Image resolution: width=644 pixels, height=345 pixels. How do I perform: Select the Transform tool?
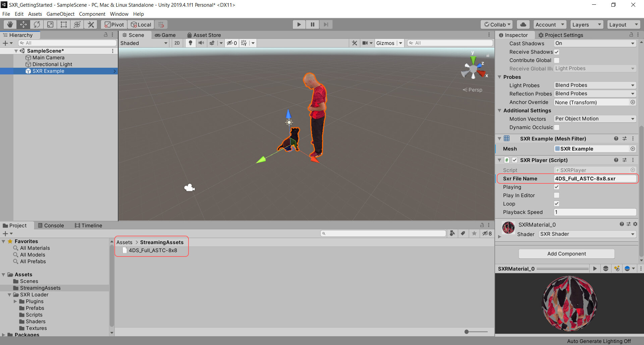77,24
